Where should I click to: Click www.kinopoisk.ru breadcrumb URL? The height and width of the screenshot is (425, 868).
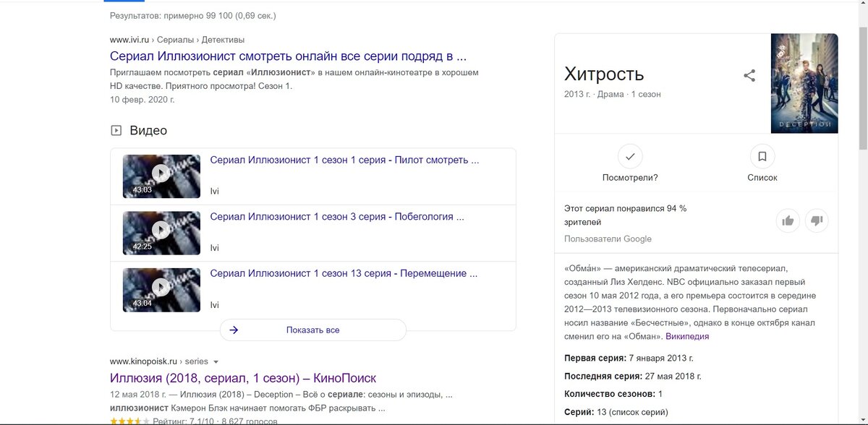144,361
